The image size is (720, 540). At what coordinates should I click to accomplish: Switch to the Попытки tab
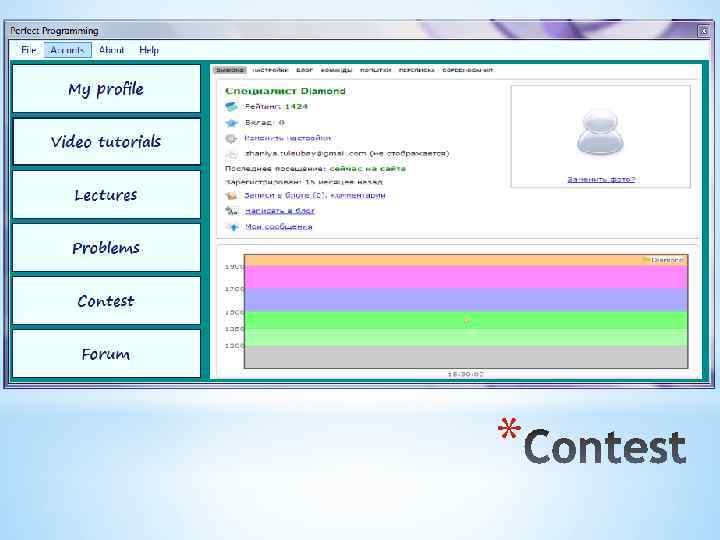[375, 70]
